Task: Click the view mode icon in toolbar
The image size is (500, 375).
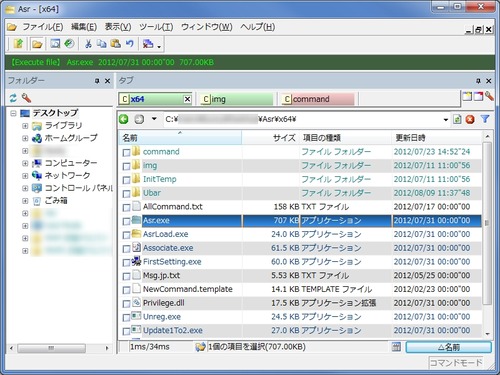Action: (x=148, y=44)
